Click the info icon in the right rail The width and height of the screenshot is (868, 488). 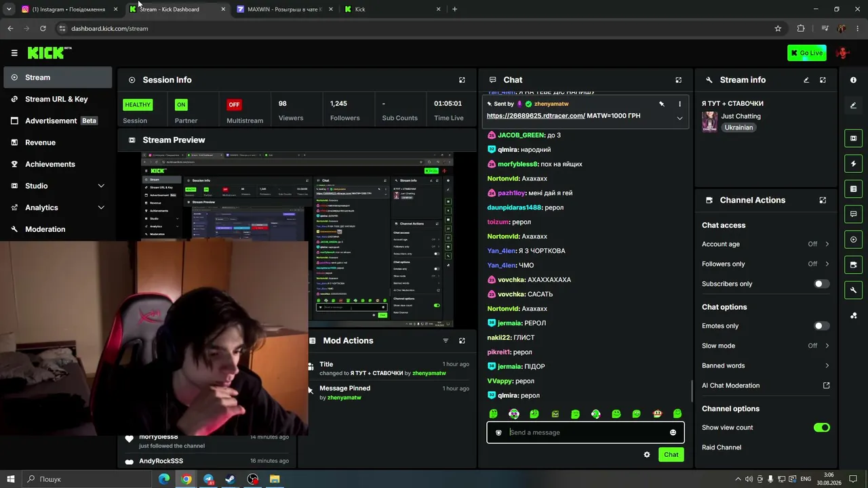tap(853, 80)
